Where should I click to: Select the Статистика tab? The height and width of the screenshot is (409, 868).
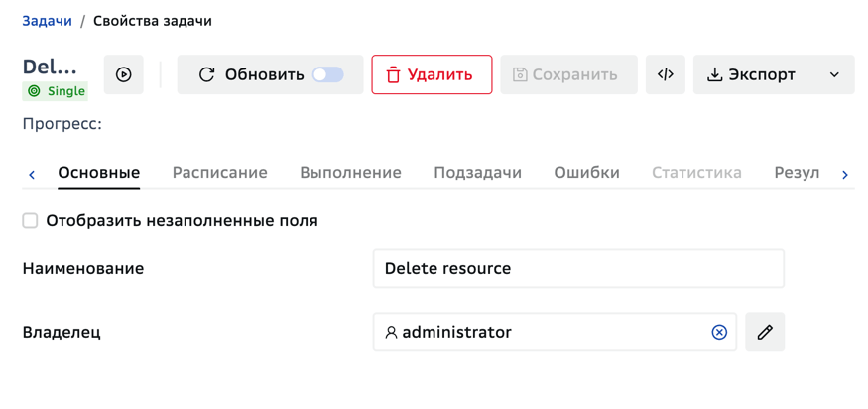[696, 173]
